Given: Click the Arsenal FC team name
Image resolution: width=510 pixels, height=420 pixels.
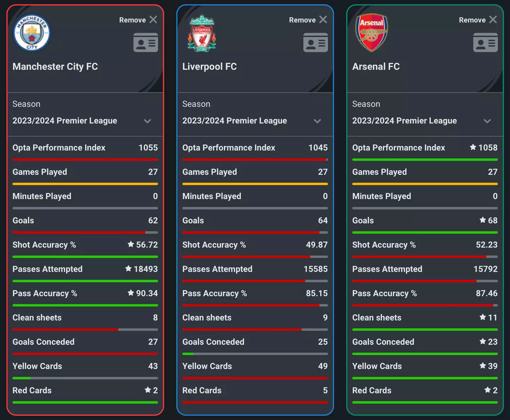Looking at the screenshot, I should (376, 67).
